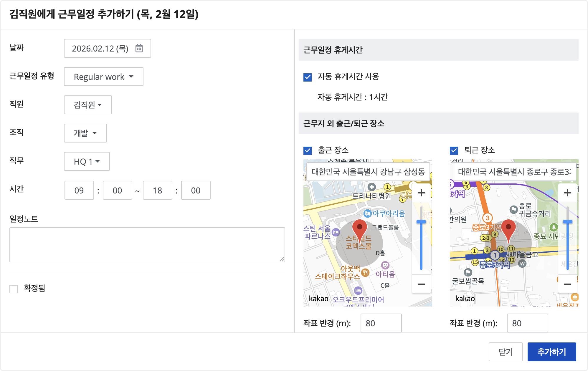Click the 일정노트 text area
This screenshot has height=371, width=588.
coord(147,245)
